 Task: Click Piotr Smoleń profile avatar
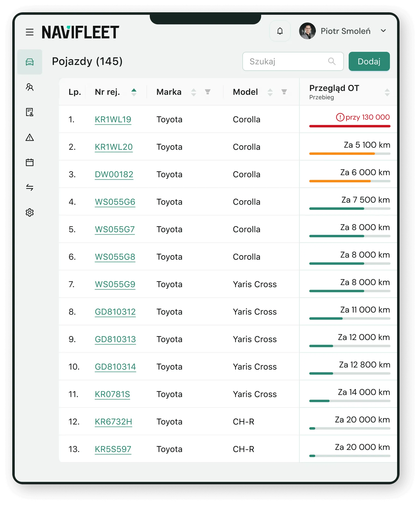[307, 31]
